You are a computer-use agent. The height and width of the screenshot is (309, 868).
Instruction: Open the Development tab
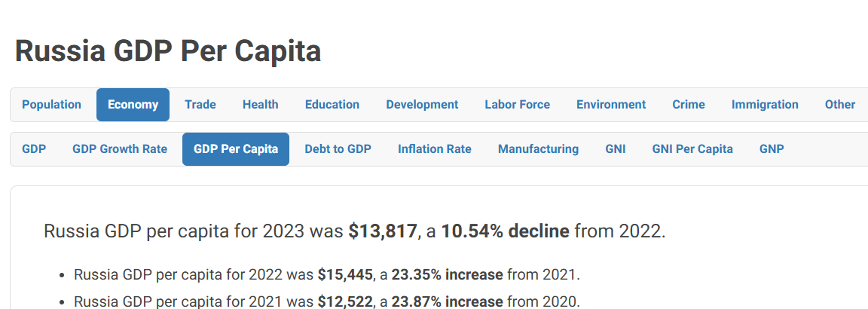tap(422, 105)
